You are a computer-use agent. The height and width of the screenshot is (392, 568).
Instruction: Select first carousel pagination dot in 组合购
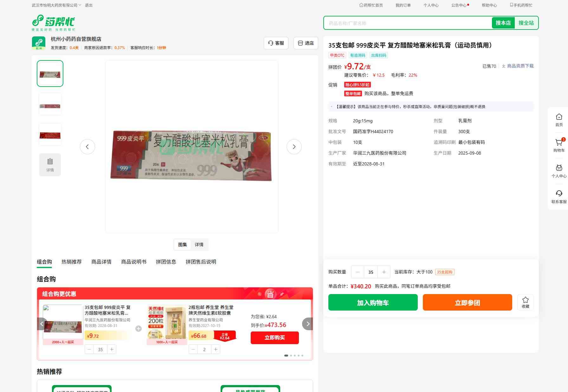286,356
